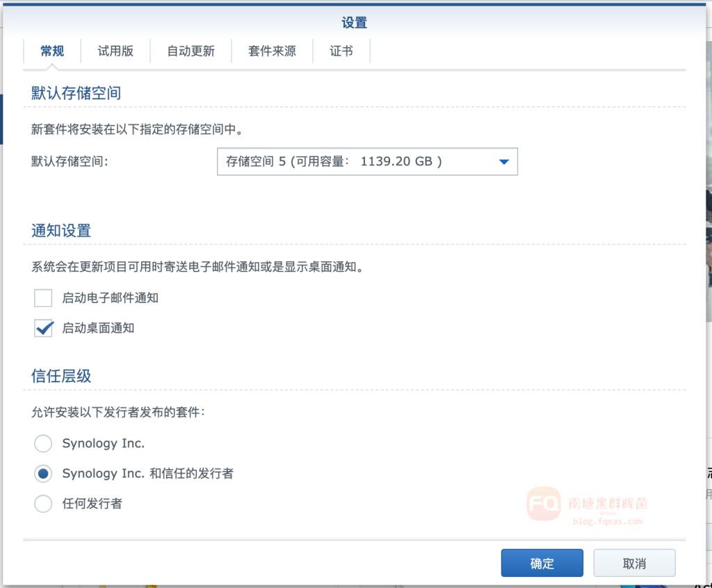Viewport: 712px width, 588px height.
Task: Click the 存储空间 5 combo box field
Action: 355,162
